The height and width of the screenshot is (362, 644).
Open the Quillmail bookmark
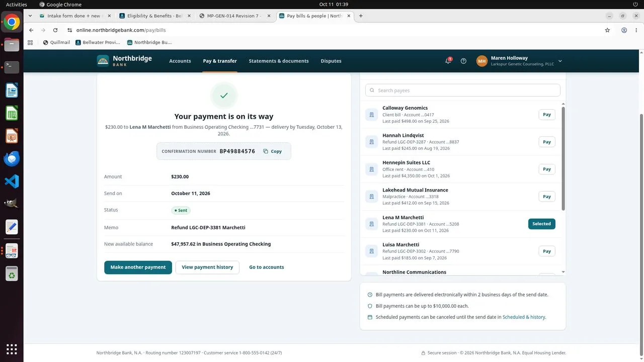[56, 42]
